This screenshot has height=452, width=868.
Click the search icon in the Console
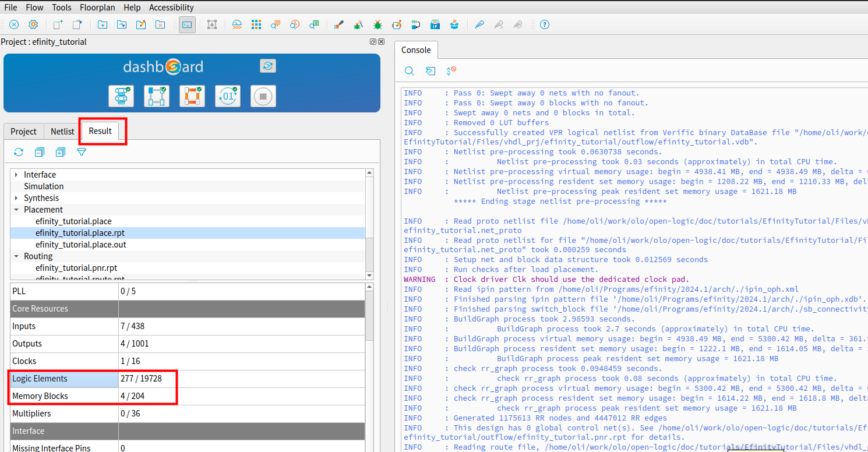point(410,71)
